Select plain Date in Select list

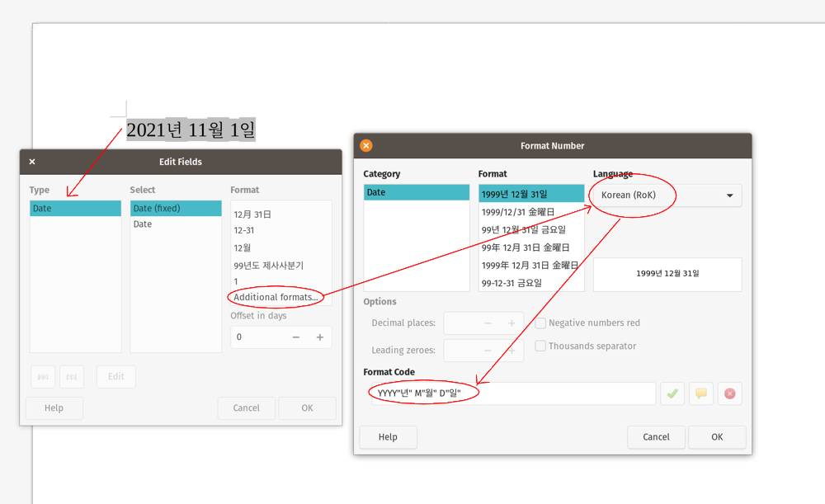[x=176, y=224]
